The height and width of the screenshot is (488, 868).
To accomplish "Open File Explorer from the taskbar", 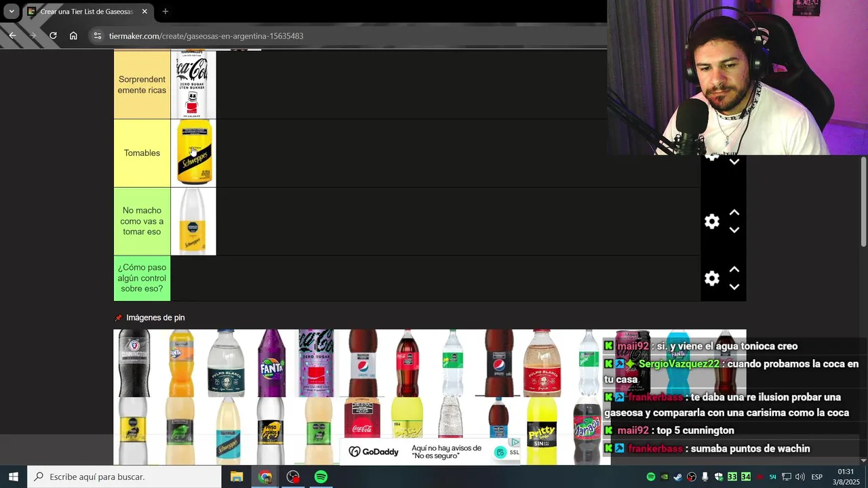I will click(x=237, y=477).
